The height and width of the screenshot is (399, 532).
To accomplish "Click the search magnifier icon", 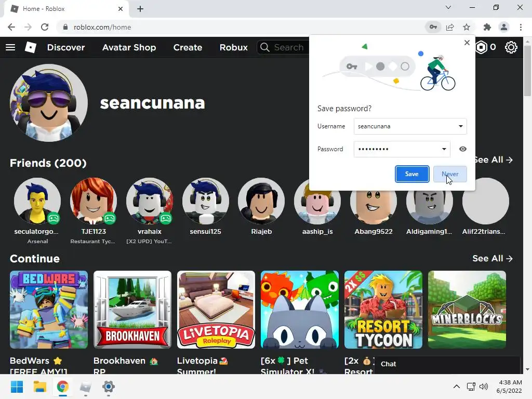I will pos(265,47).
